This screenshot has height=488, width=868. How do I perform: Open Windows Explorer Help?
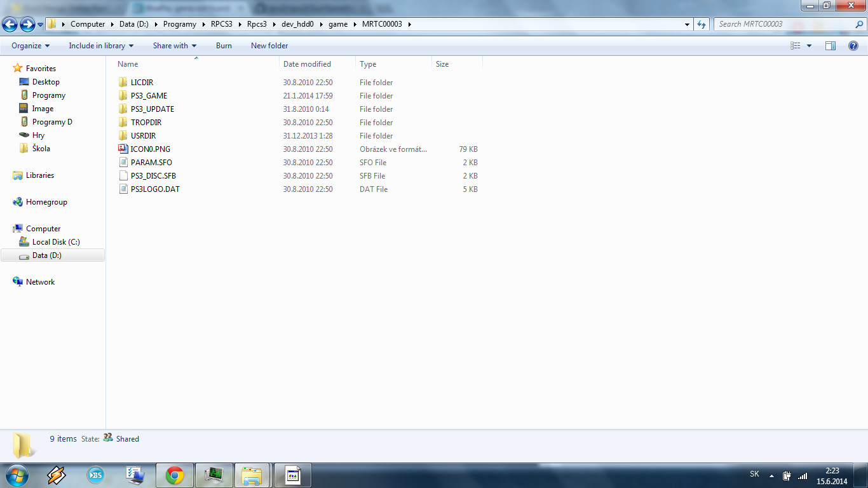[x=853, y=46]
